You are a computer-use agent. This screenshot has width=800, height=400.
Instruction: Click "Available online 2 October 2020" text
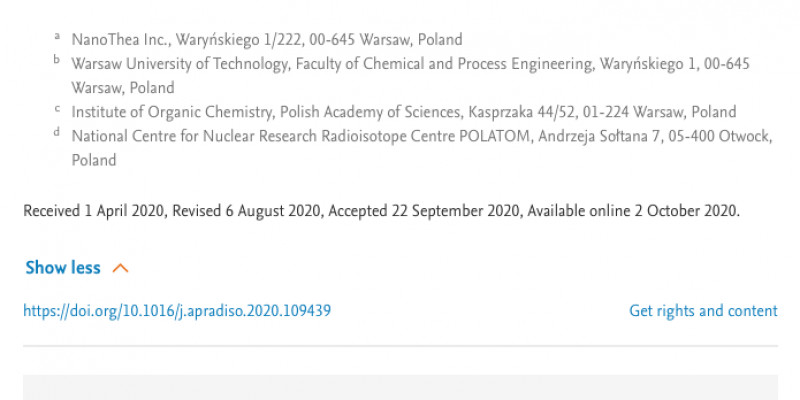[632, 211]
